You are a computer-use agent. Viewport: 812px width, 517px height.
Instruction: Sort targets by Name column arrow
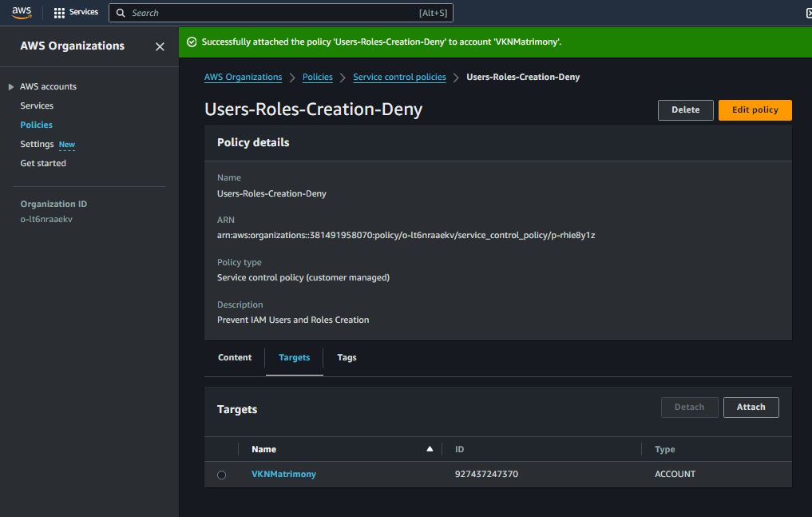430,449
